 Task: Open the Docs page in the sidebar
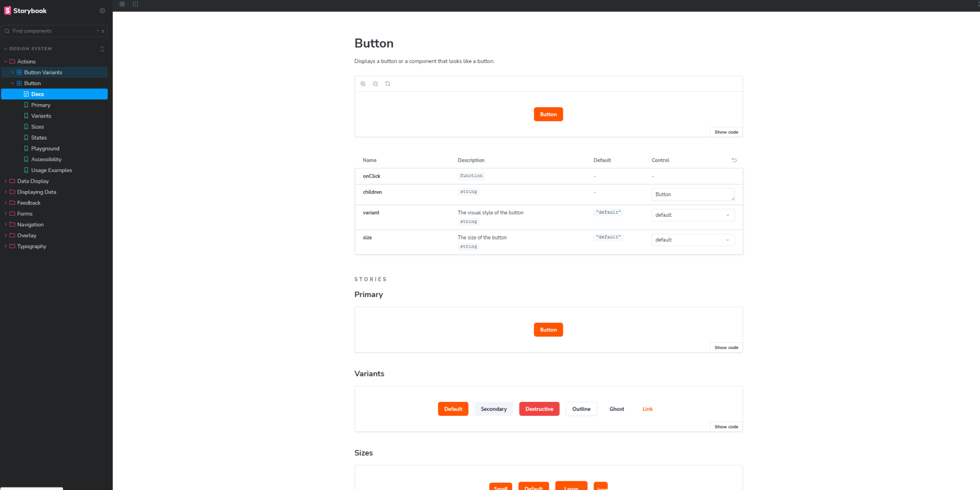(55, 94)
